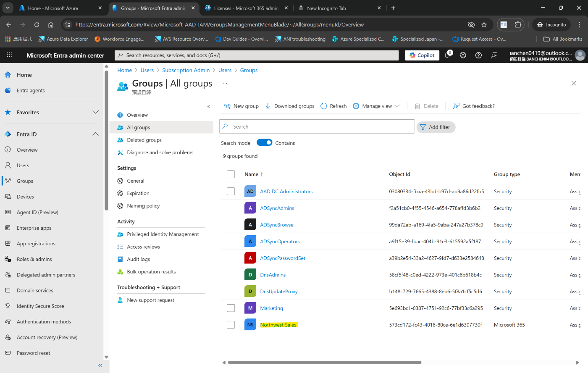Create a New group
Screen dimensions: 588x373
tap(241, 106)
